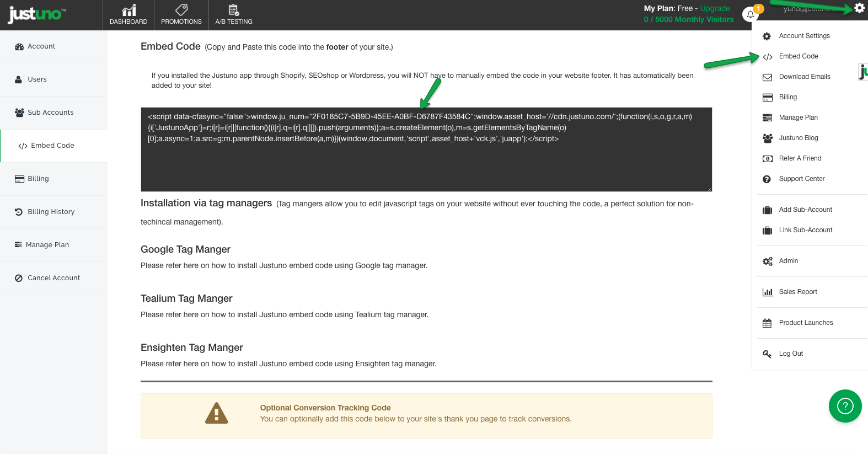Click the Sub Accounts people icon in sidebar
The height and width of the screenshot is (454, 868).
pyautogui.click(x=20, y=113)
